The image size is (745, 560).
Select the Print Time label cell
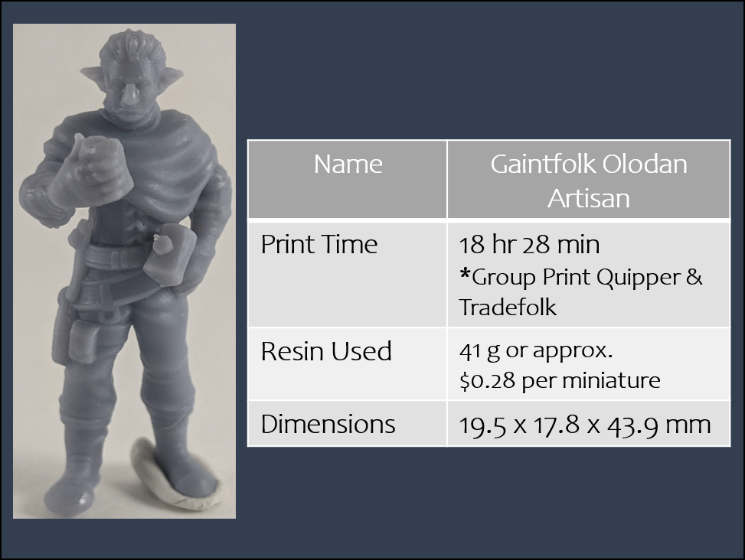(348, 274)
